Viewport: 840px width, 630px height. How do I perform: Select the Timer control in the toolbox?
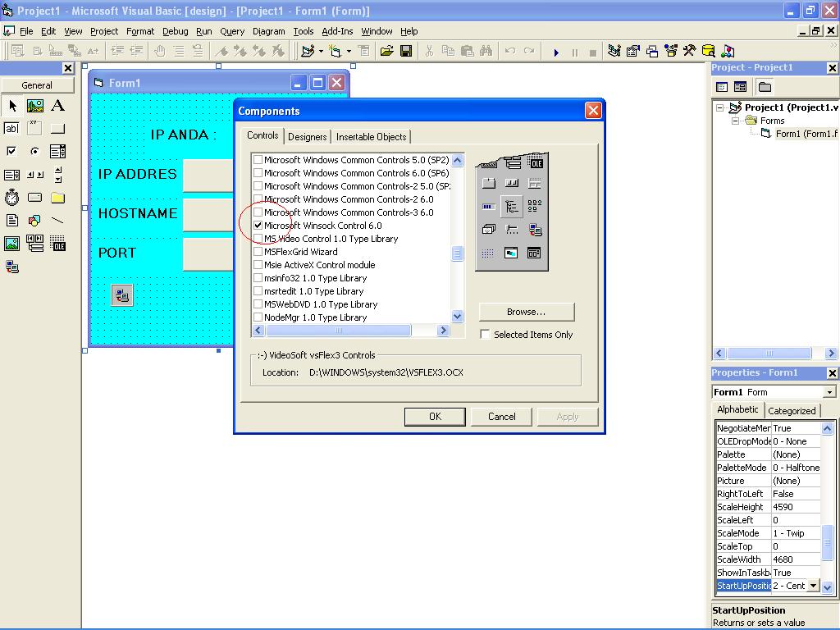(11, 197)
